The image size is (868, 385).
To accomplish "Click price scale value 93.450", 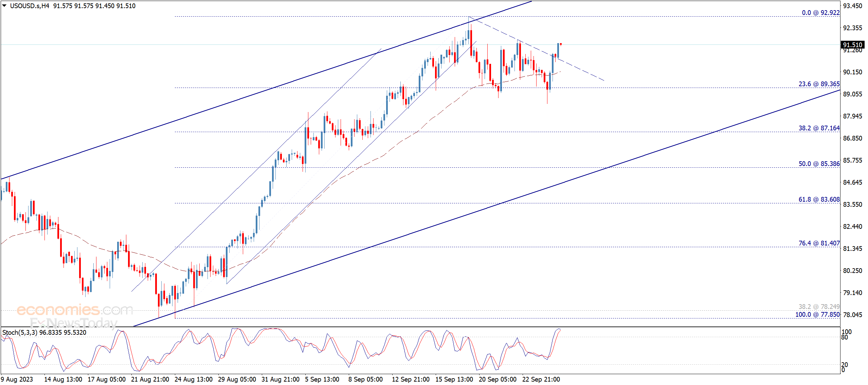I will (852, 6).
